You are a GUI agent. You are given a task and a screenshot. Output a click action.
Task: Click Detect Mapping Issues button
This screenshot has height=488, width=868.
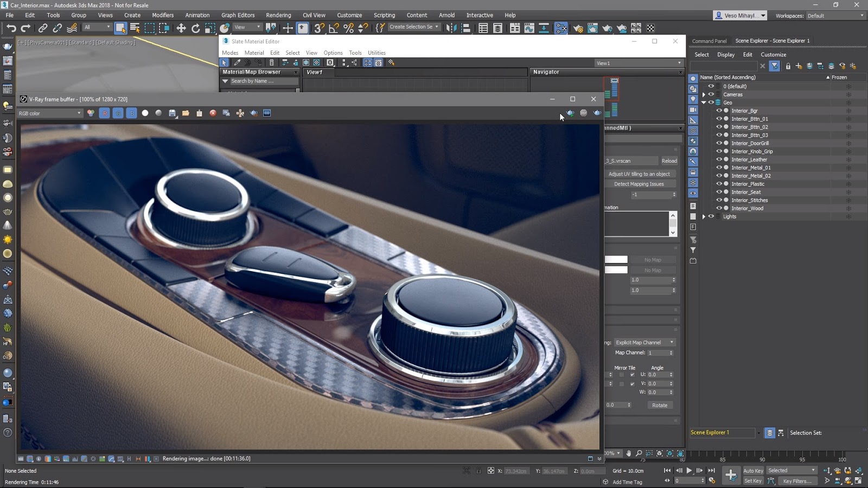639,184
